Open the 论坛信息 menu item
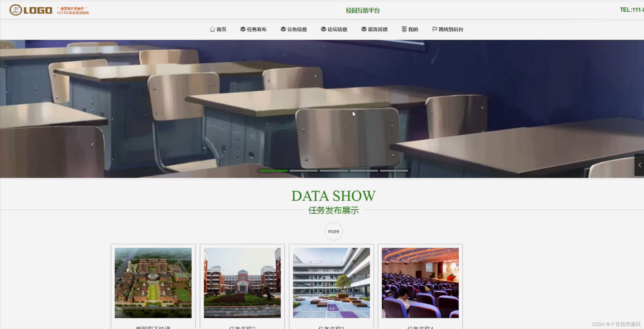This screenshot has width=644, height=329. pos(337,29)
